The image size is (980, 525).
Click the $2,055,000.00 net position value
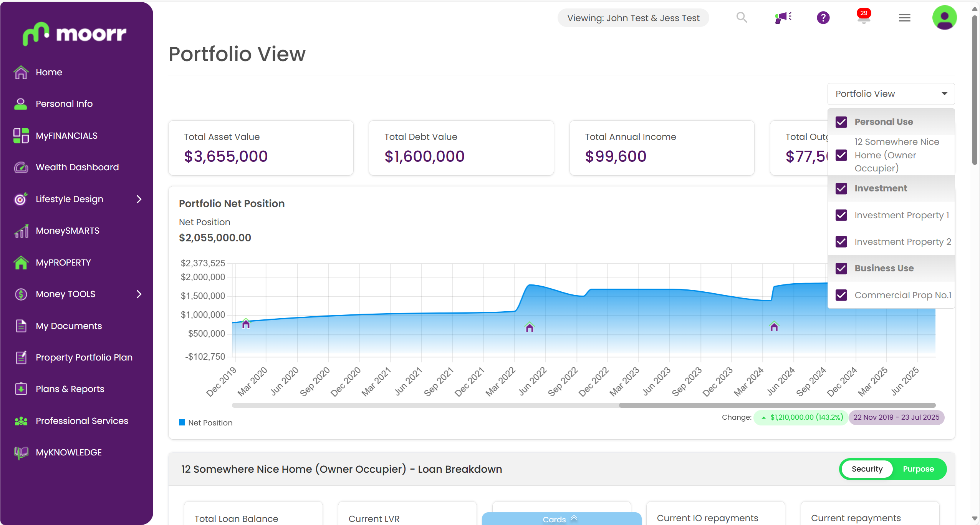215,238
